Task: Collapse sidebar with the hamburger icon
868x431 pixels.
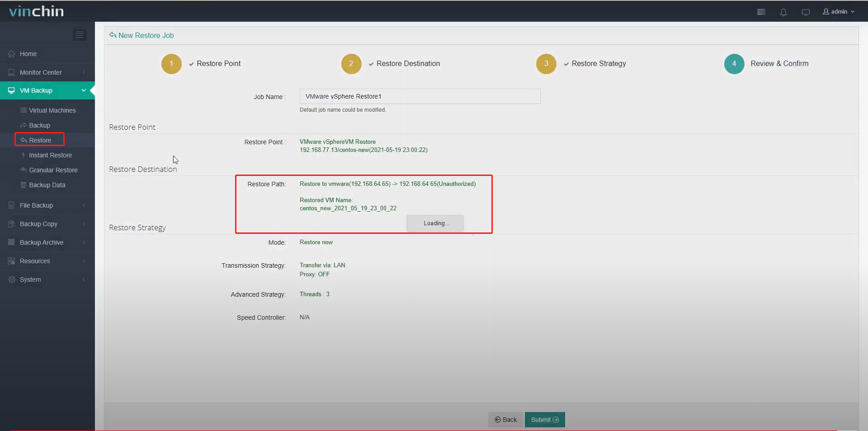Action: tap(80, 35)
